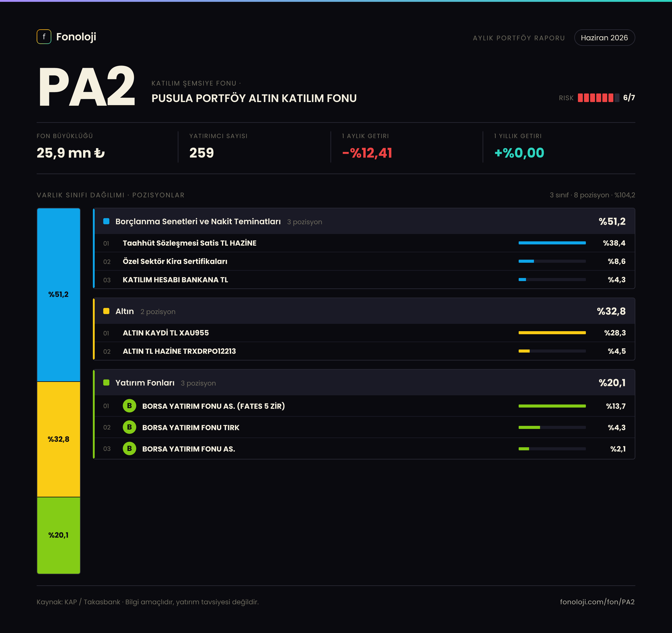Click the weight bar for Özel Sektör Kira Sertifikaları
Viewport: 672px width, 633px height.
point(552,261)
